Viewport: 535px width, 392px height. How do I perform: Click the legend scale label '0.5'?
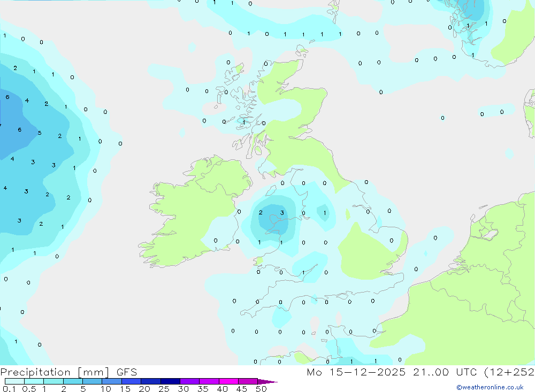[x=29, y=389]
